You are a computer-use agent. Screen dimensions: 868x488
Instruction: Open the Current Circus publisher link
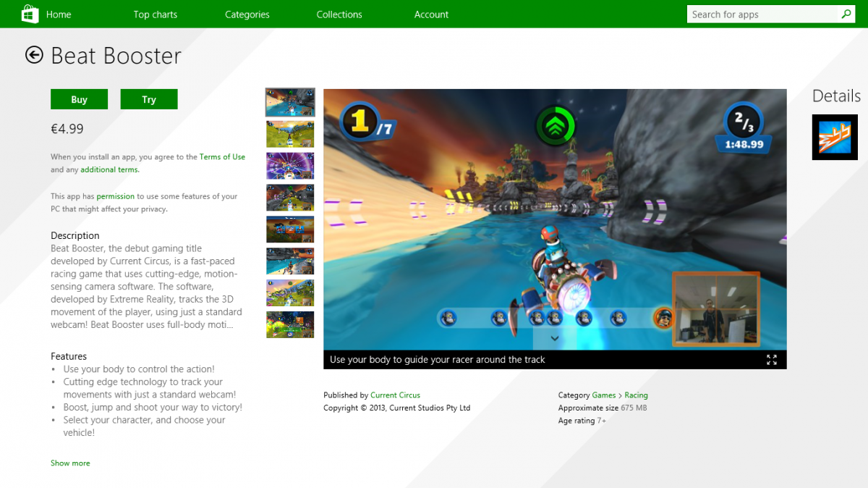pos(395,395)
